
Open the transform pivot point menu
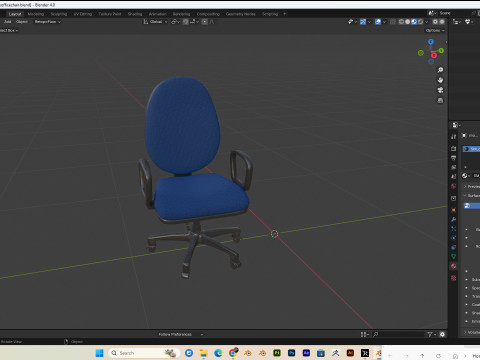coord(175,22)
